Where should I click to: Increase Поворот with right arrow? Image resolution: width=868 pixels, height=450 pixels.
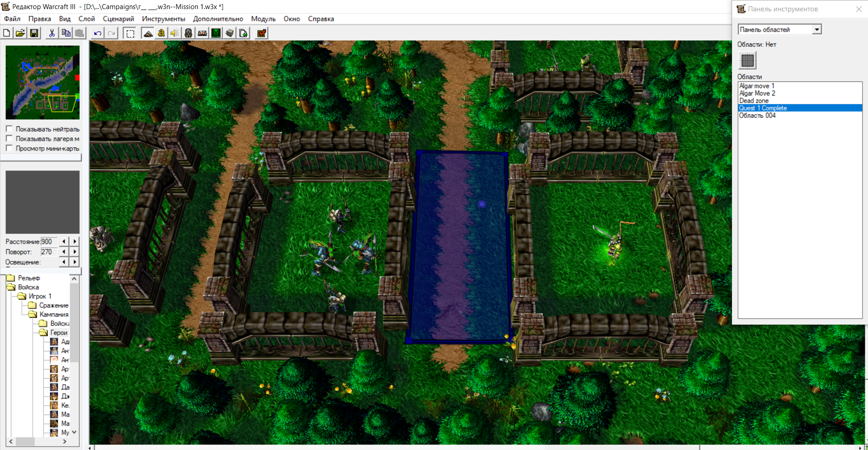pyautogui.click(x=75, y=251)
